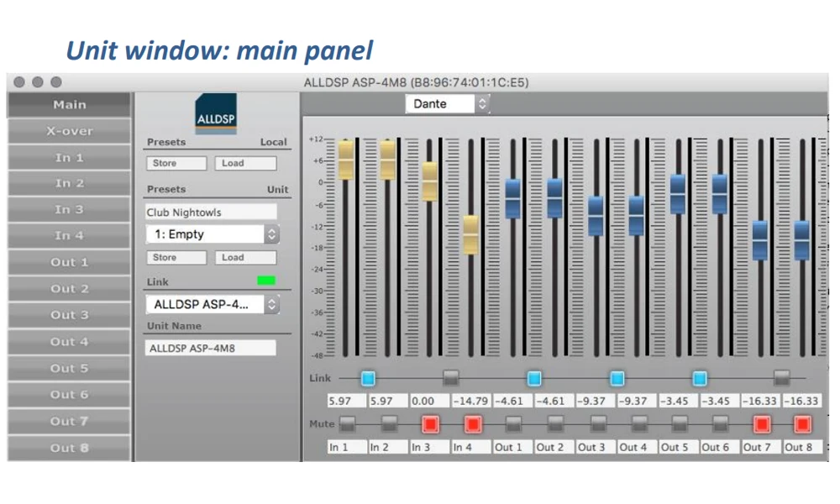Switch to the X-over tab
The width and height of the screenshot is (840, 504).
(x=69, y=131)
